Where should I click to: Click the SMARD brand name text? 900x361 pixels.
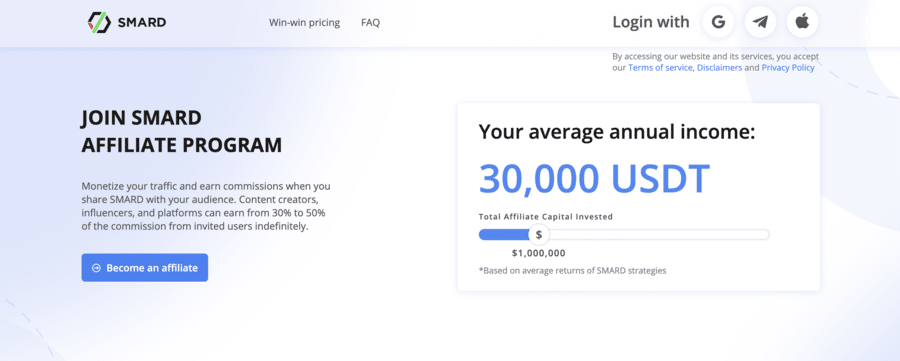click(142, 22)
